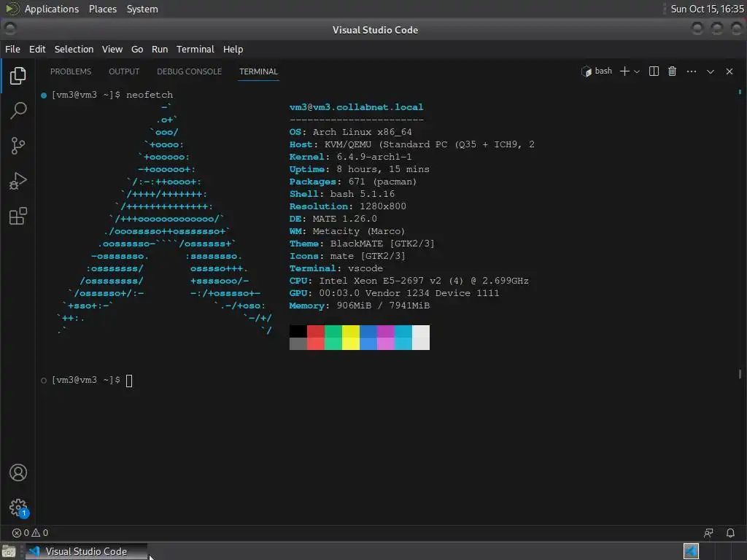The height and width of the screenshot is (560, 747).
Task: Click the kernel value 6.4.9-arch1-1
Action: click(x=374, y=157)
